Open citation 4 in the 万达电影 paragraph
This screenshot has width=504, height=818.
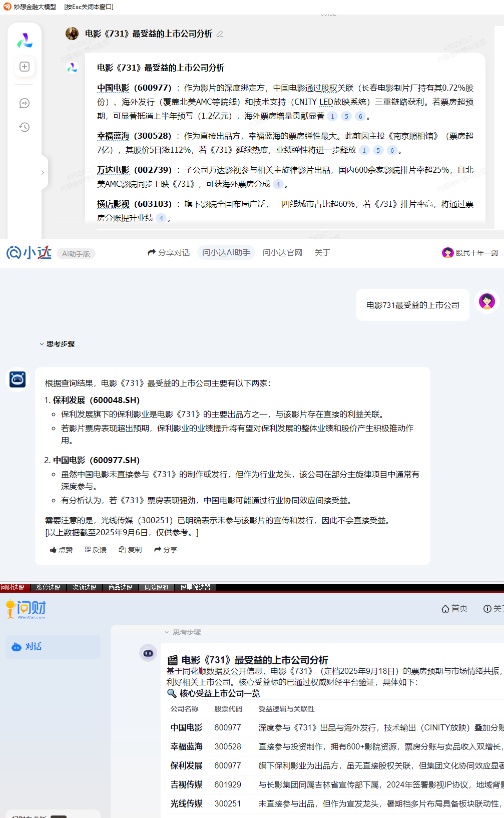(278, 184)
